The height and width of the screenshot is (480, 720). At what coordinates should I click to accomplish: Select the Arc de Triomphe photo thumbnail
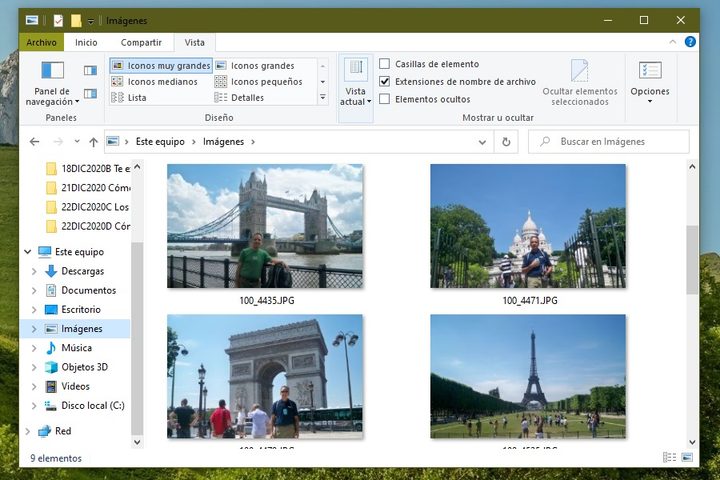(265, 376)
